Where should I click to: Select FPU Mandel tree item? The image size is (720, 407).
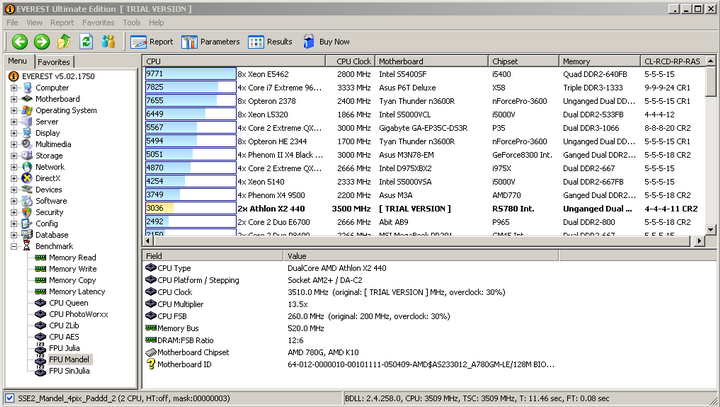click(69, 360)
